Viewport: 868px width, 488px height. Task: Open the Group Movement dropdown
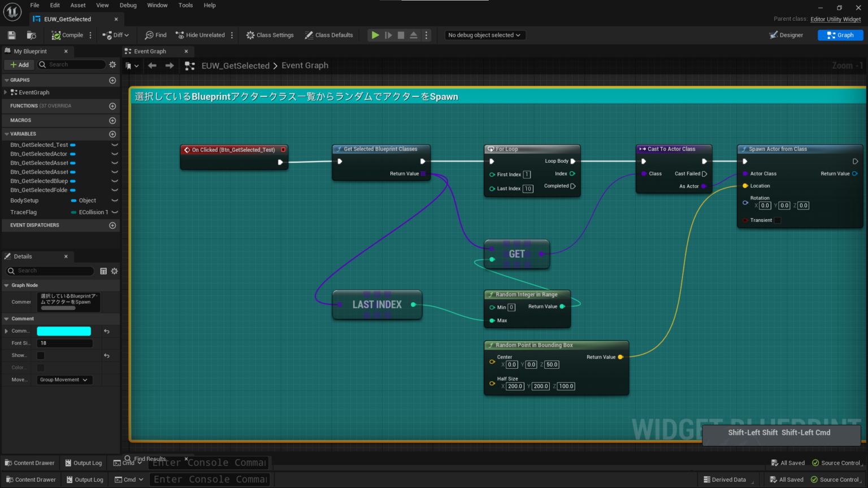pyautogui.click(x=64, y=380)
